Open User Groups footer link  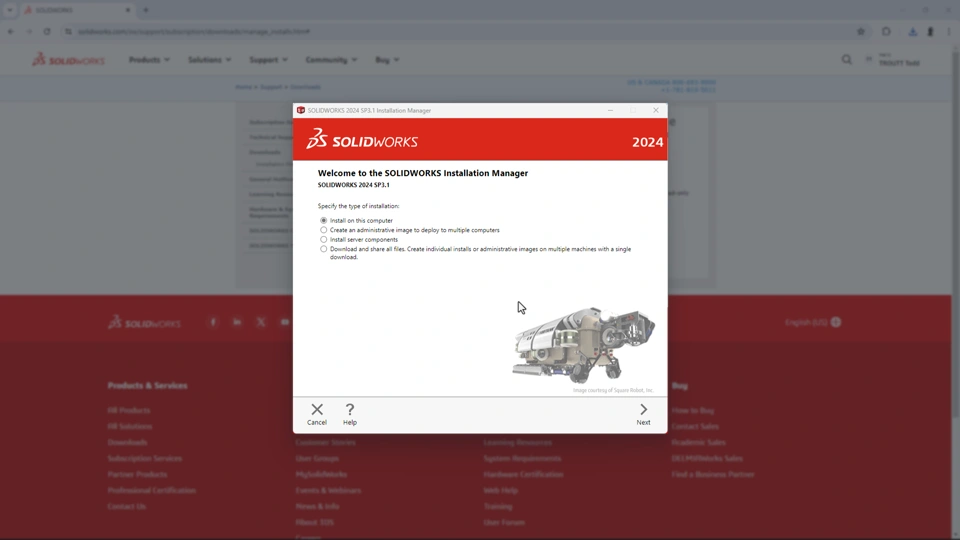click(317, 459)
